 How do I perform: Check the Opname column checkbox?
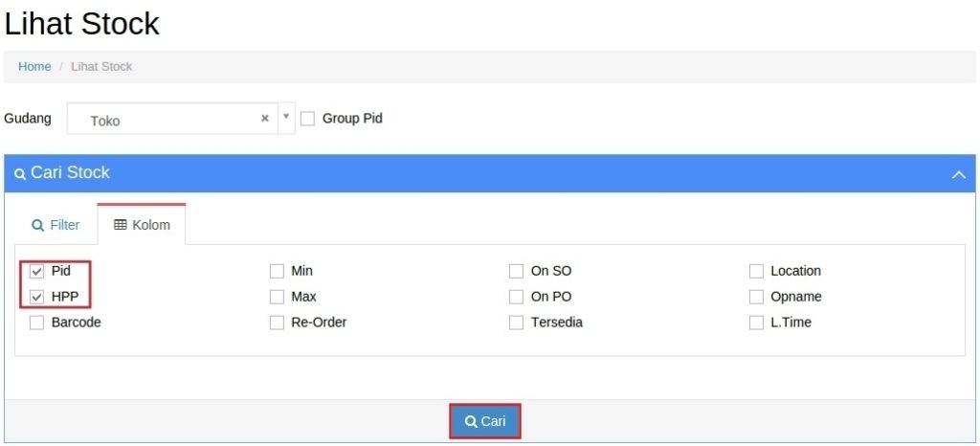756,298
